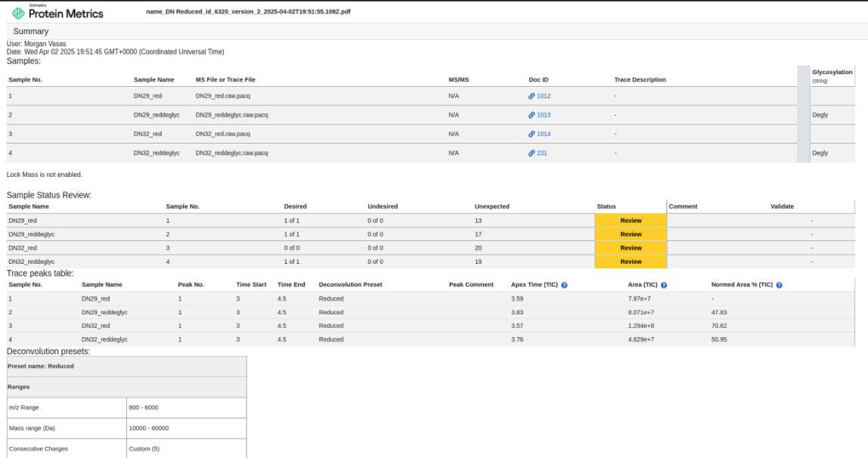Open Doc ID 231 link
Screen dimensions: 868x458
(x=542, y=153)
